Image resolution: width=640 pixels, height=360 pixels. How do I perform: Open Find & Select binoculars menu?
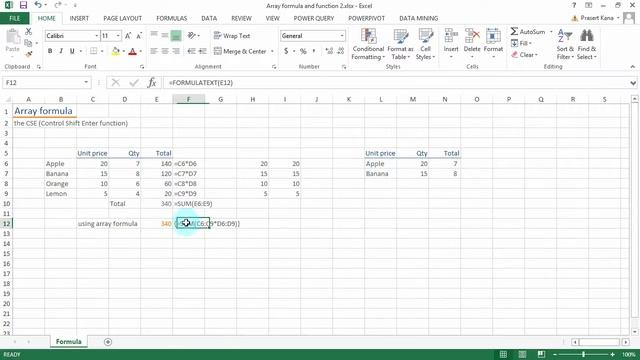pos(587,44)
